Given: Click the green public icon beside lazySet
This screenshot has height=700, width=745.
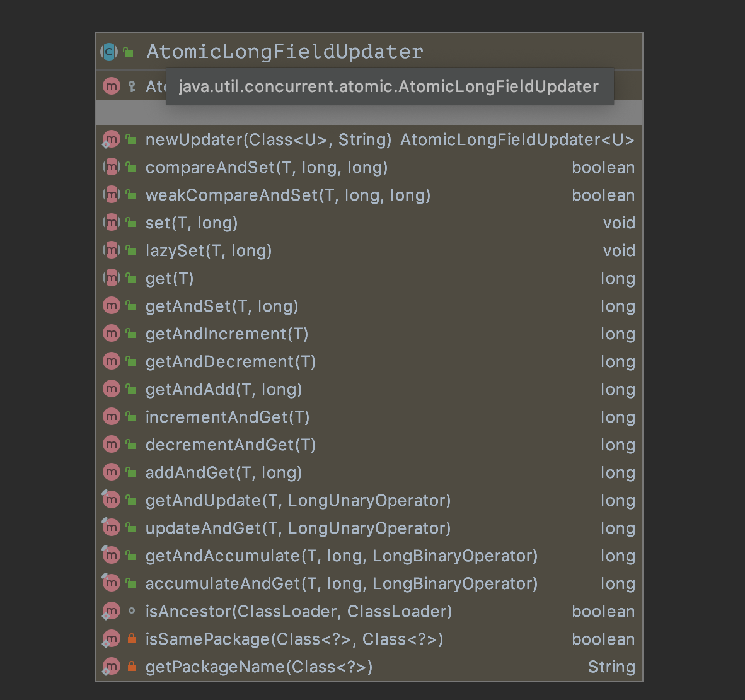Looking at the screenshot, I should [x=130, y=250].
